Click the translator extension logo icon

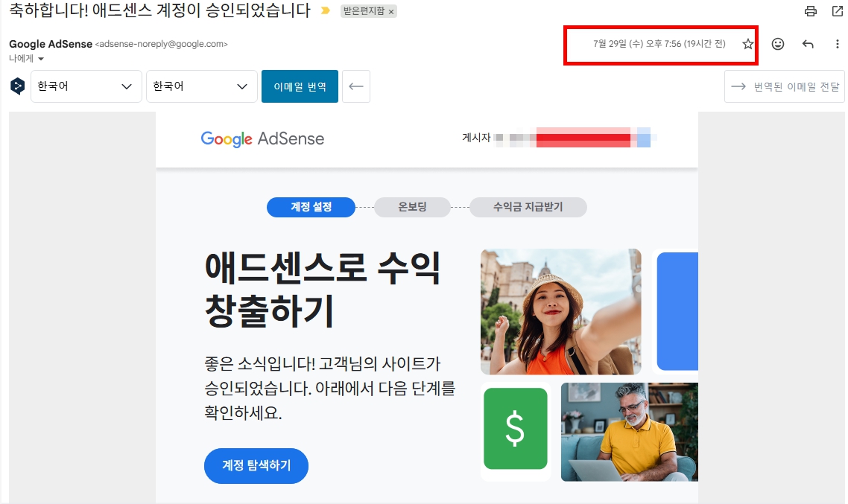[17, 86]
